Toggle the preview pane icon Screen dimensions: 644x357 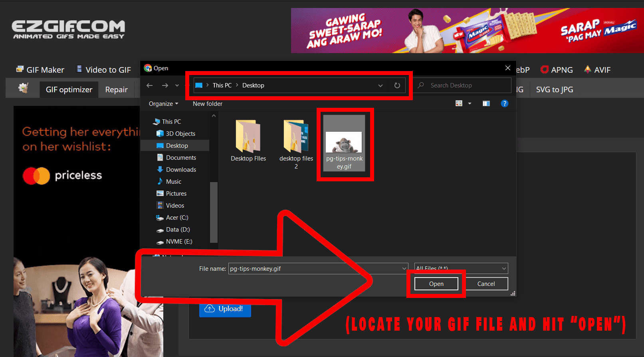click(486, 103)
